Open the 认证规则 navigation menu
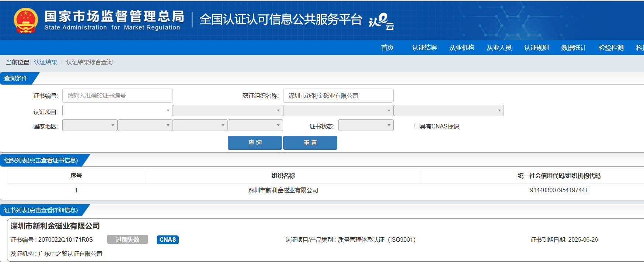The height and width of the screenshot is (262, 644). tap(536, 48)
